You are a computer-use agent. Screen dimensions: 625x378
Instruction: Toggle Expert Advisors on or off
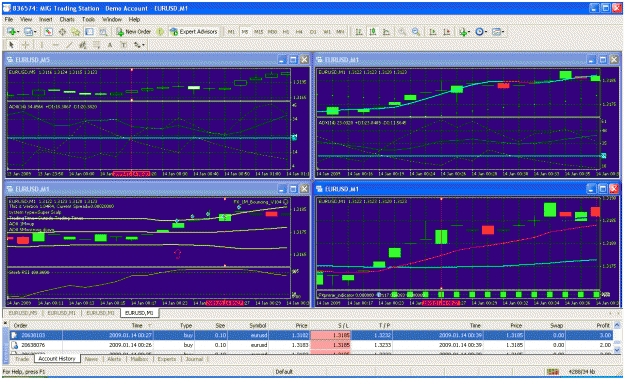coord(194,32)
